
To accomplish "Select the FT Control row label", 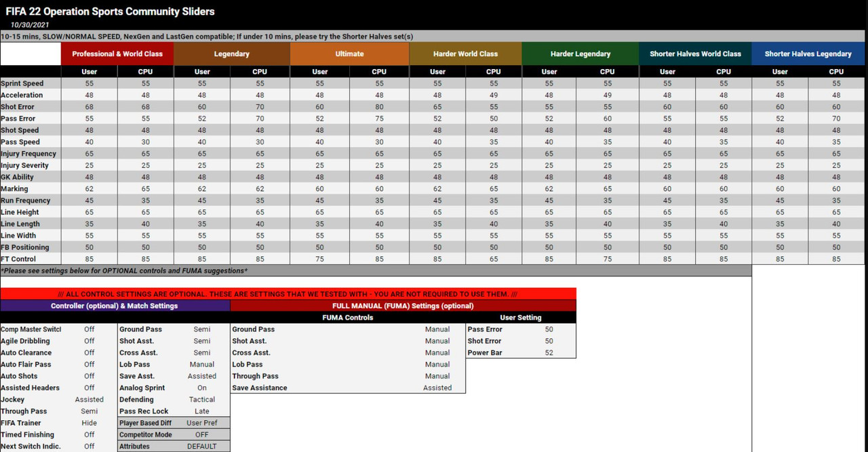I will [x=18, y=259].
